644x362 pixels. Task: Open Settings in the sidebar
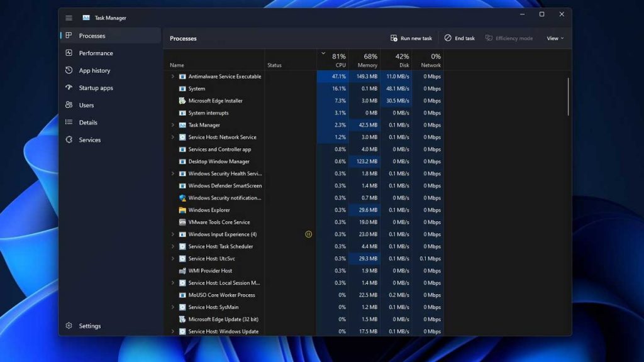coord(111,326)
